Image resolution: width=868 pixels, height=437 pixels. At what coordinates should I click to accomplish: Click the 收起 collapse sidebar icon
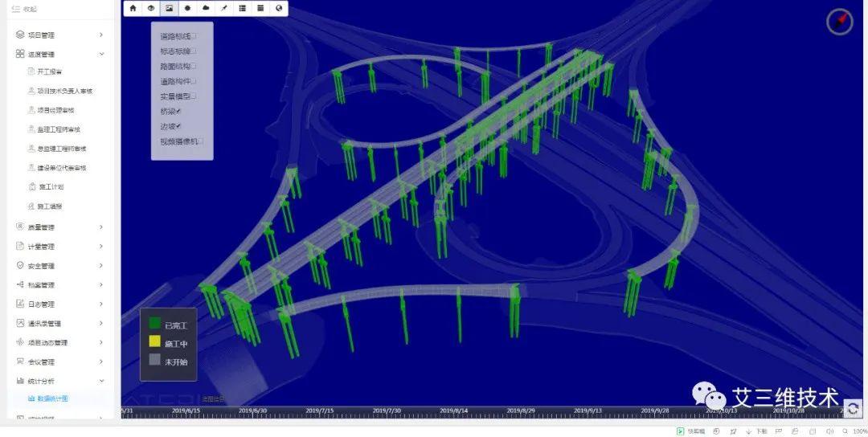(15, 10)
